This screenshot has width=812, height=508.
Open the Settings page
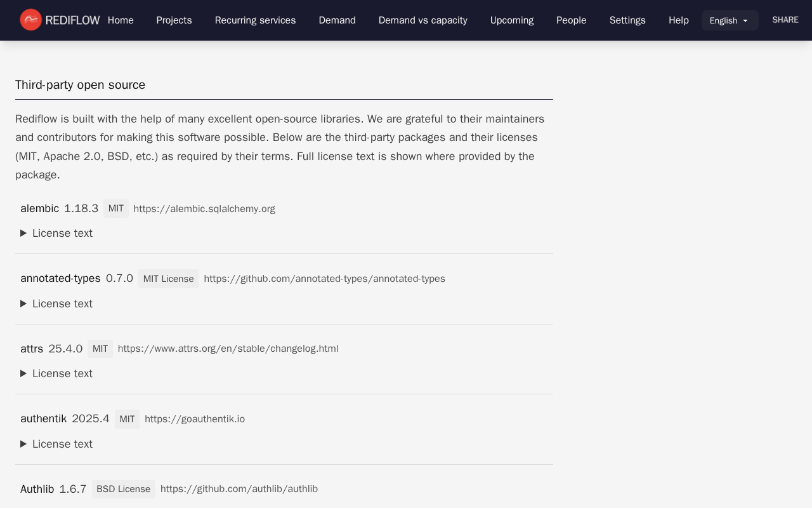click(627, 20)
